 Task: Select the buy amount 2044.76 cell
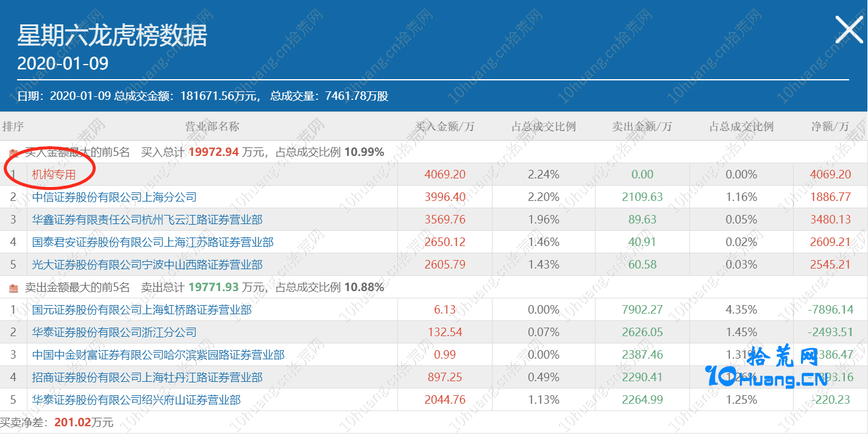(445, 400)
